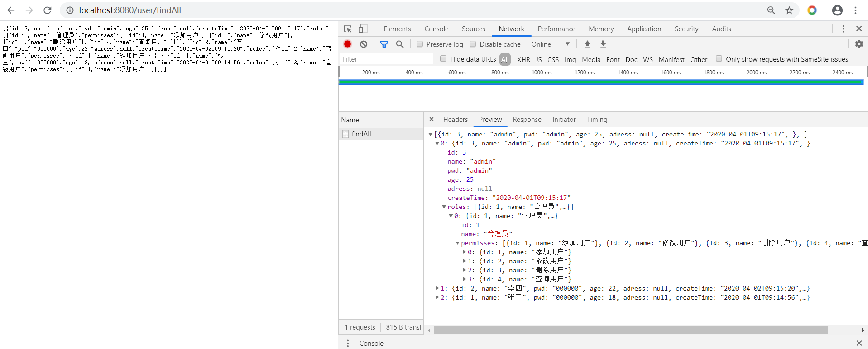Expand item 2 named 张三
Image resolution: width=868 pixels, height=349 pixels.
(437, 297)
